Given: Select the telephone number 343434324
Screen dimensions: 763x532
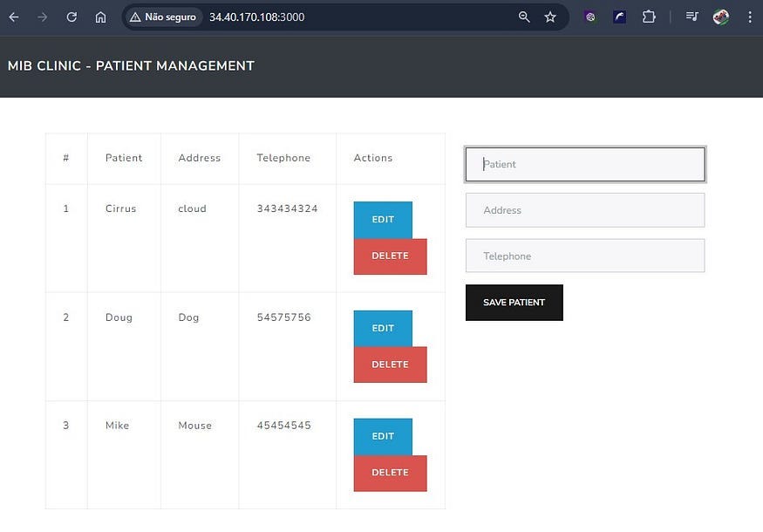Looking at the screenshot, I should point(287,208).
